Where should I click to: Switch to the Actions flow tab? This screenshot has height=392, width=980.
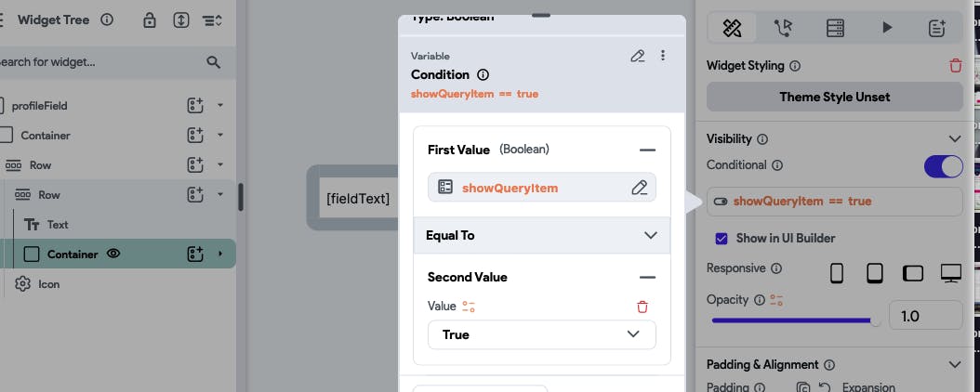783,28
